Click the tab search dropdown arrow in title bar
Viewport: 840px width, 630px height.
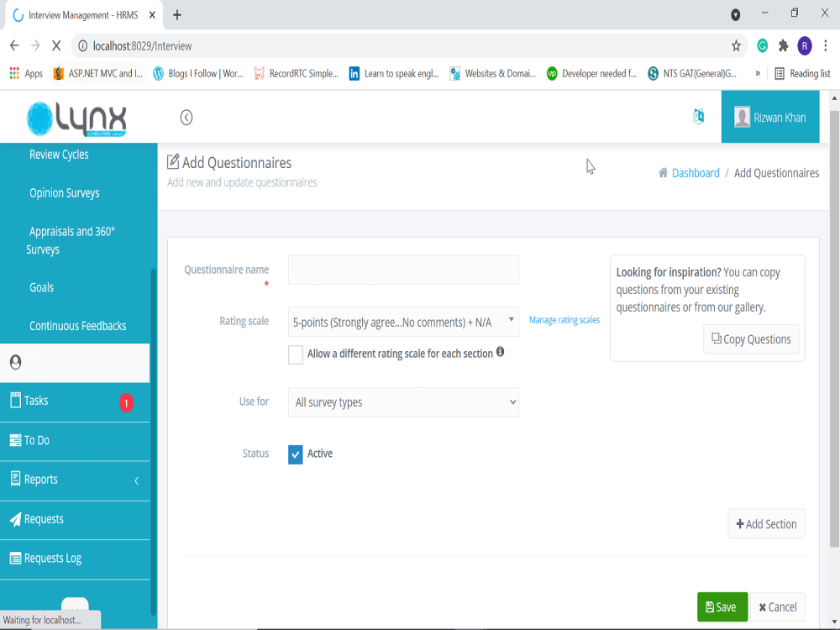click(735, 15)
